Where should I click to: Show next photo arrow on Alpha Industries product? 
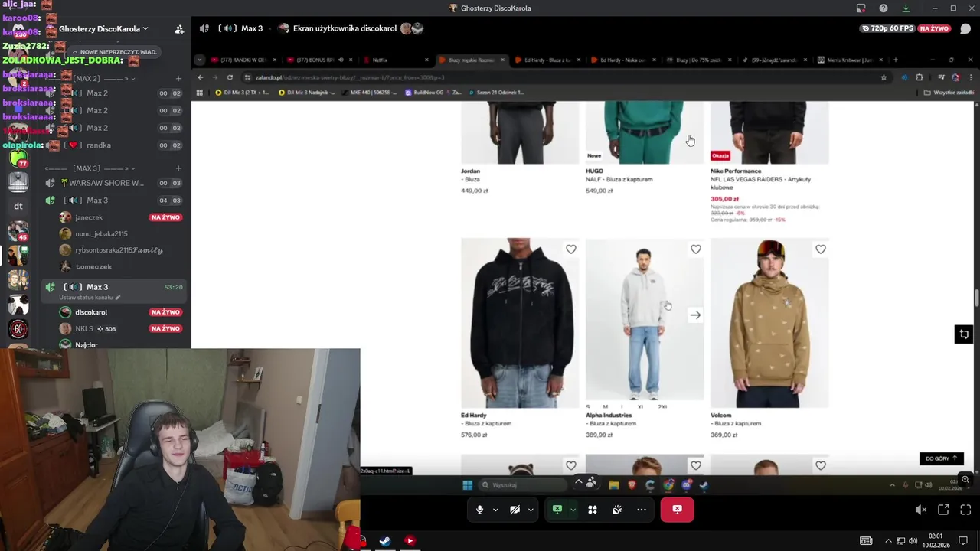tap(695, 315)
